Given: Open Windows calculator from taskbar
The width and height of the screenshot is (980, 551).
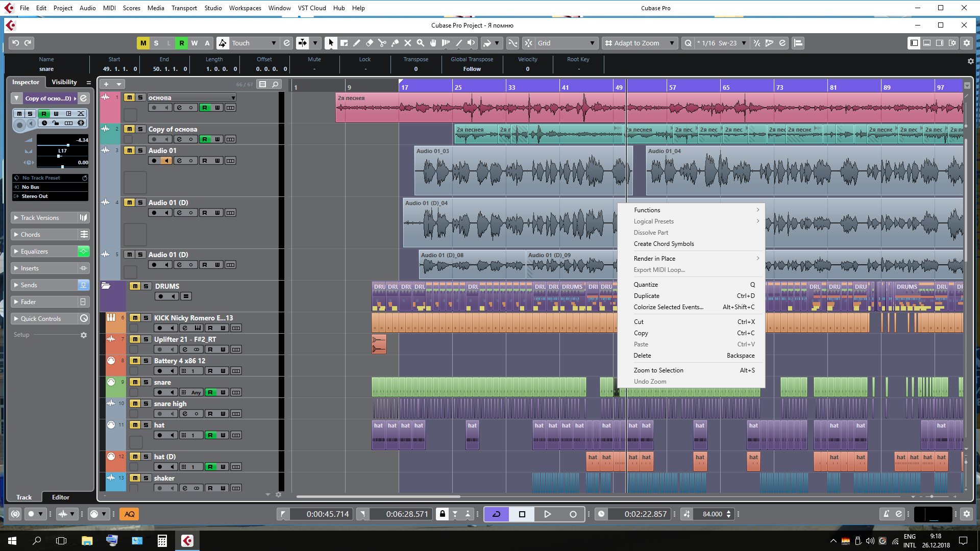Looking at the screenshot, I should (162, 541).
